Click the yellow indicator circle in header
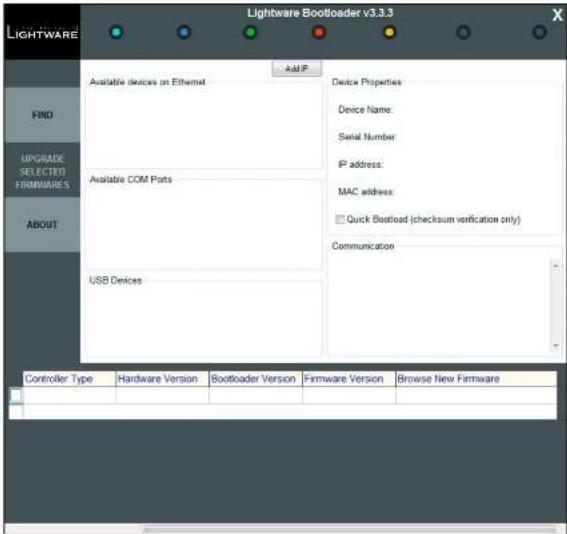The height and width of the screenshot is (534, 567). coord(389,33)
